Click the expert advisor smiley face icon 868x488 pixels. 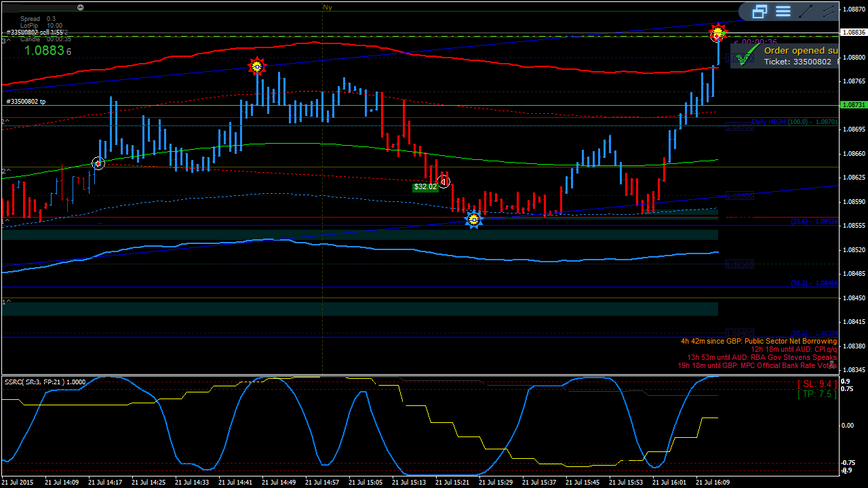click(81, 7)
